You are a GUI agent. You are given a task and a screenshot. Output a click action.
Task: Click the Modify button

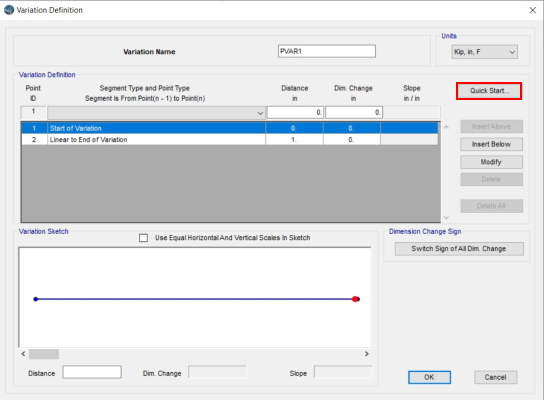491,162
